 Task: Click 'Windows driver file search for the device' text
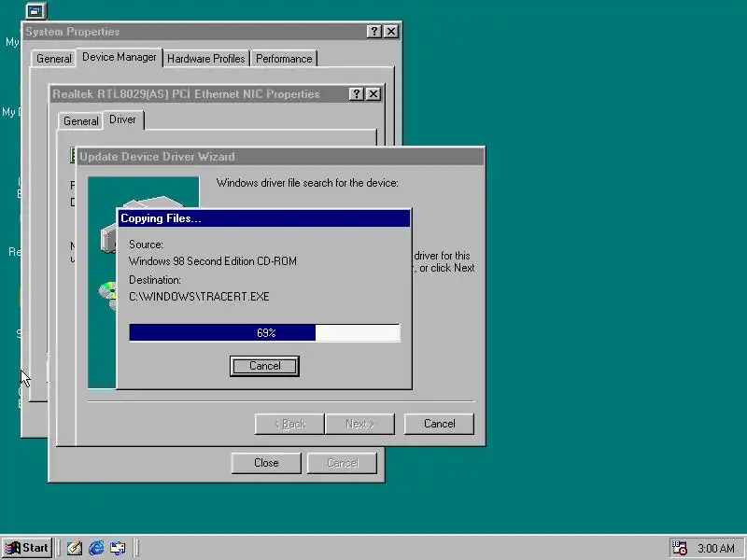pos(307,183)
